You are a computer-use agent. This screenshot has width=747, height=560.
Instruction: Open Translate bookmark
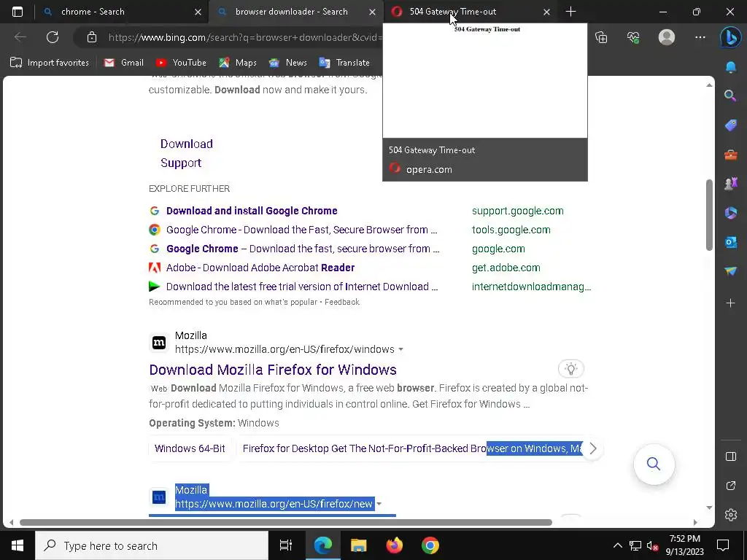click(344, 63)
